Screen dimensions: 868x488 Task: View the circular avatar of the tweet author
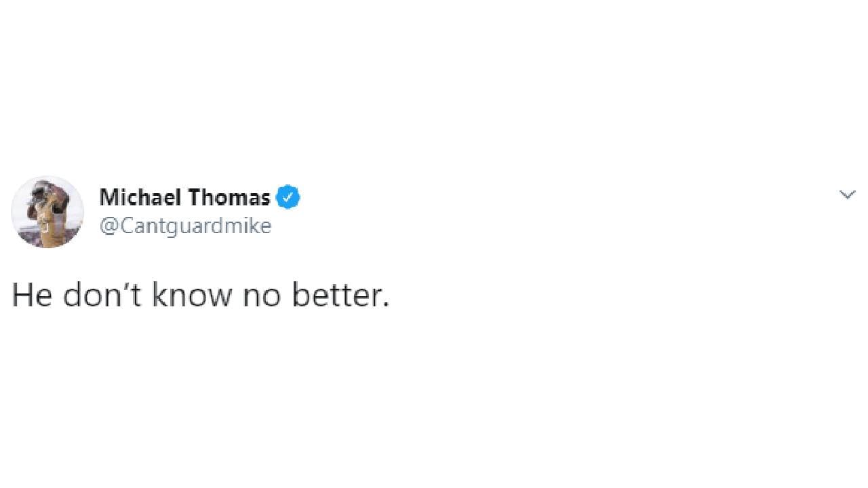pos(47,211)
